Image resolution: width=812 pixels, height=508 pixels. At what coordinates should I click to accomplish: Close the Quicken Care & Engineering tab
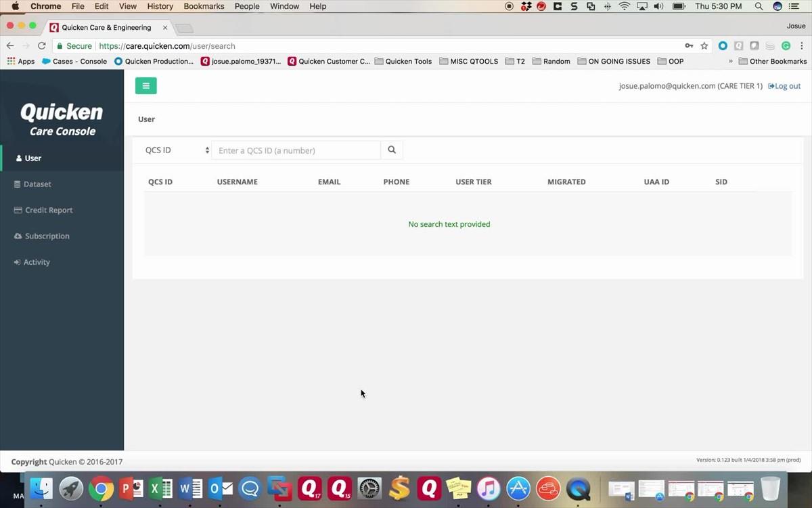pos(165,28)
